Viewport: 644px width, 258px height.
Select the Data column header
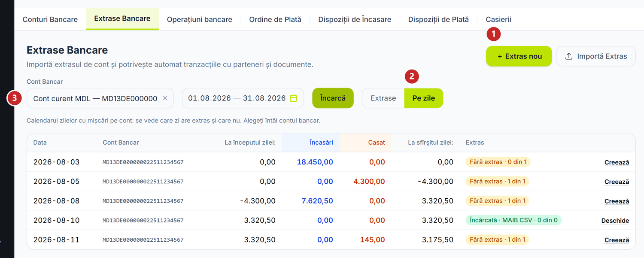(x=40, y=143)
